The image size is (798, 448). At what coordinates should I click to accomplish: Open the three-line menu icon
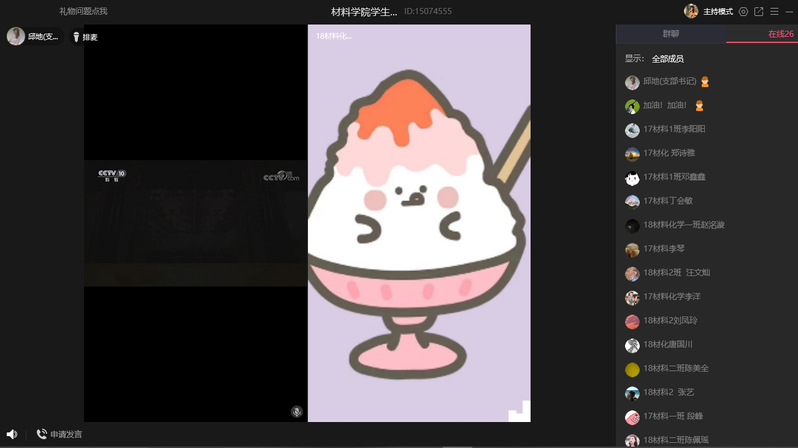point(774,12)
